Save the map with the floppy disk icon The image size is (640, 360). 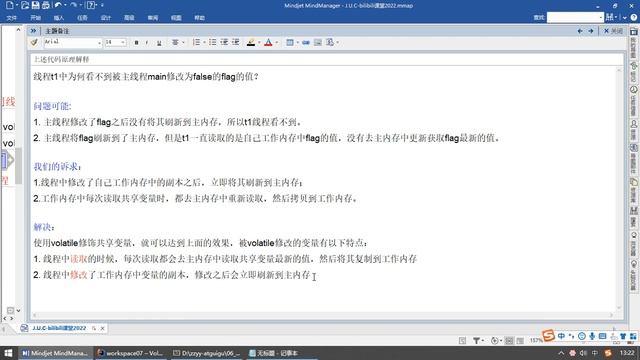[36, 5]
